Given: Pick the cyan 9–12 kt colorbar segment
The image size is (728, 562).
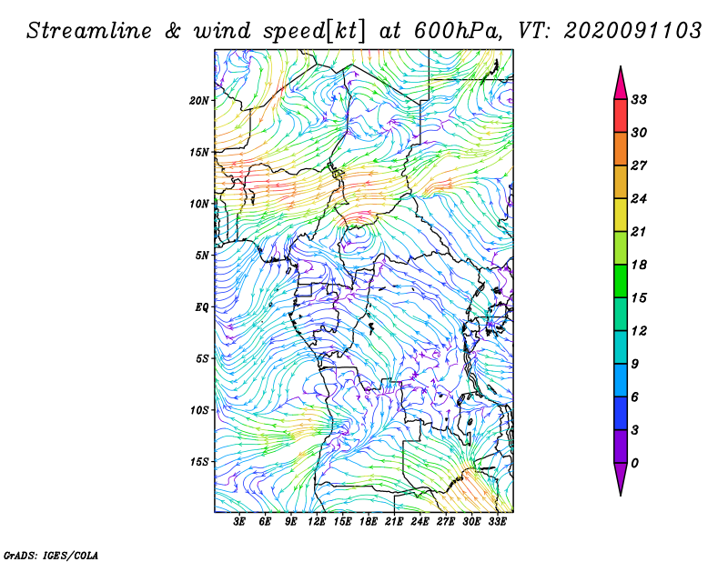Looking at the screenshot, I should pos(621,347).
